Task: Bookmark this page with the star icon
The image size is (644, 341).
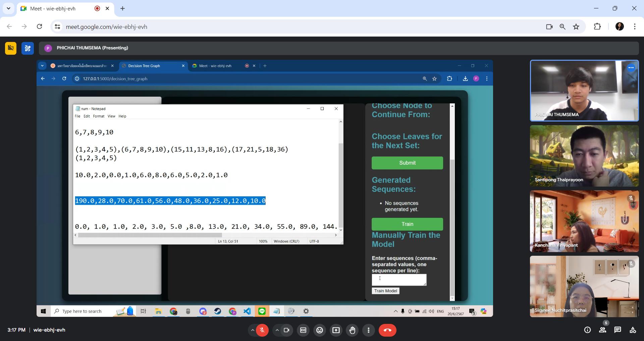Action: click(576, 27)
